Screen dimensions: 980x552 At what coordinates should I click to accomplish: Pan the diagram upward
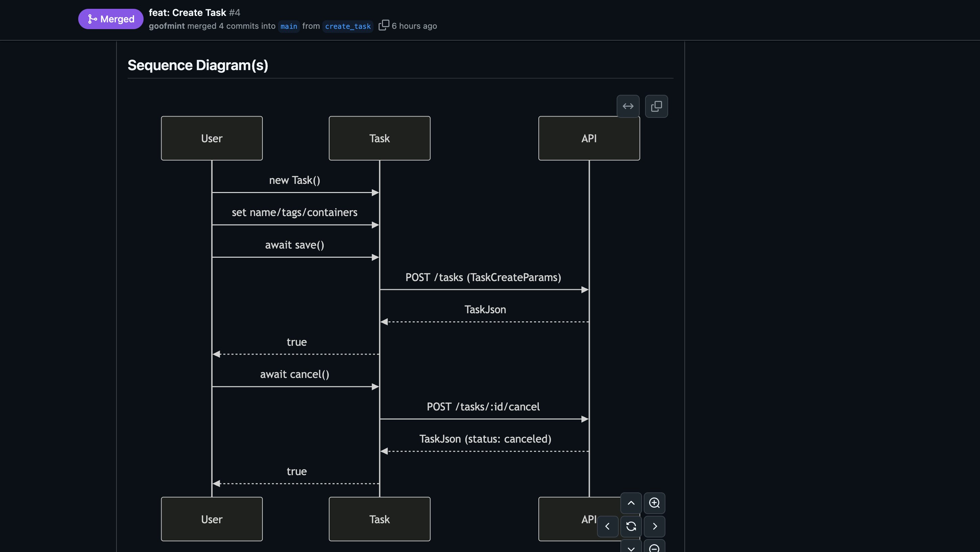631,503
